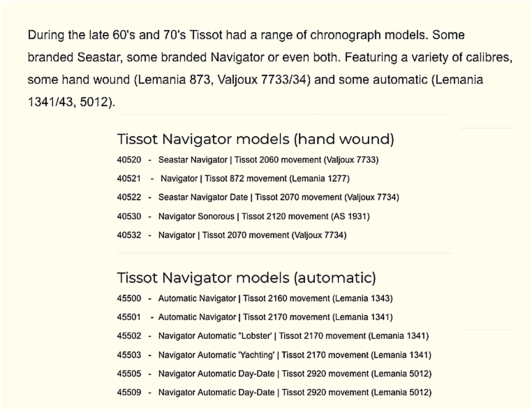Click '1341/43, 5012' at the paragraph end
The image size is (532, 410).
point(69,102)
